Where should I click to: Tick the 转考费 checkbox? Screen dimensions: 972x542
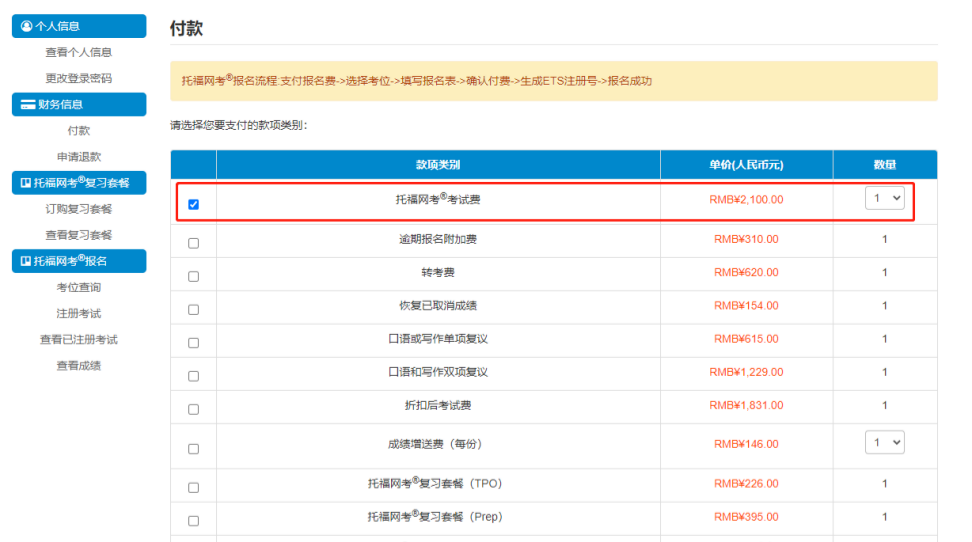(x=193, y=276)
